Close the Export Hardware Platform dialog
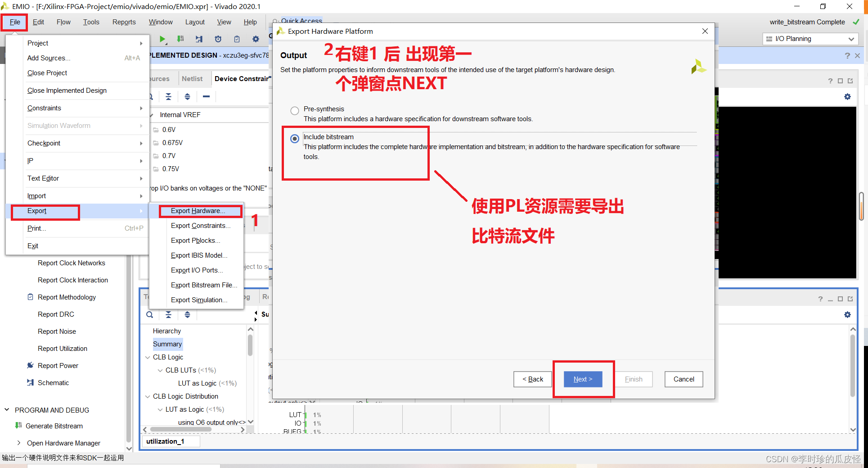This screenshot has height=468, width=868. click(705, 31)
